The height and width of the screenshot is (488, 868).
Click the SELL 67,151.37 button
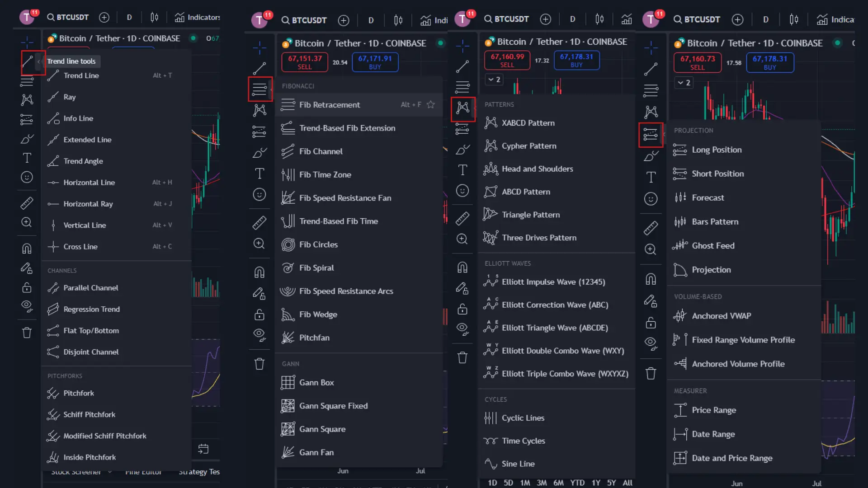(305, 62)
